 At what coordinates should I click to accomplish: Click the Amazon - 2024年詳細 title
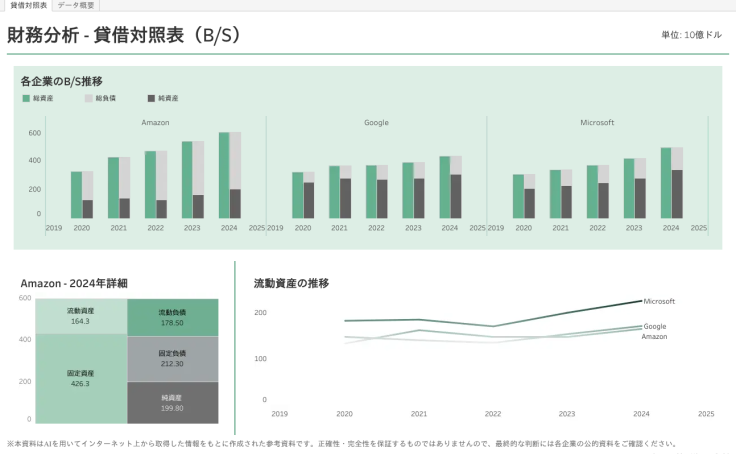(x=74, y=284)
